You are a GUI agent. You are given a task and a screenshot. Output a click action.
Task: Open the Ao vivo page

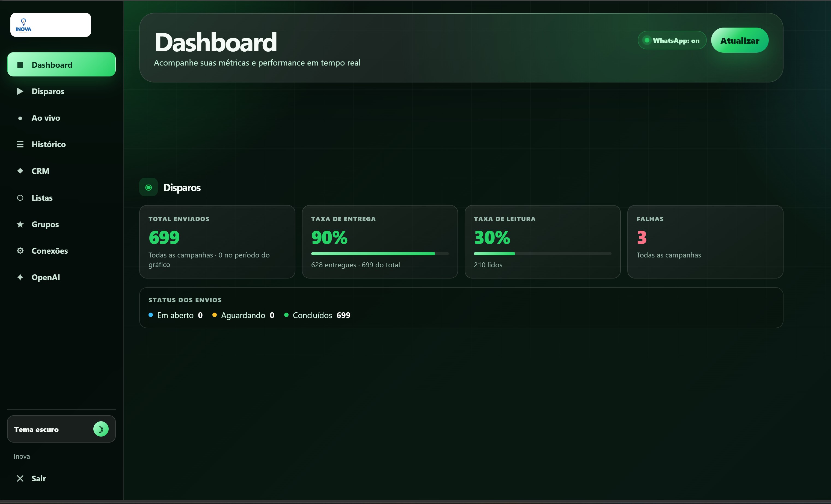click(x=61, y=118)
